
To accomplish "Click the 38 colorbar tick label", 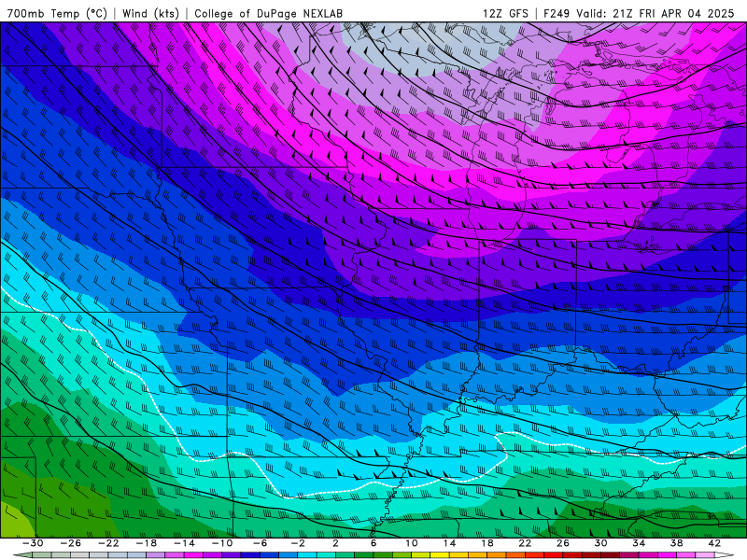I will coord(676,543).
